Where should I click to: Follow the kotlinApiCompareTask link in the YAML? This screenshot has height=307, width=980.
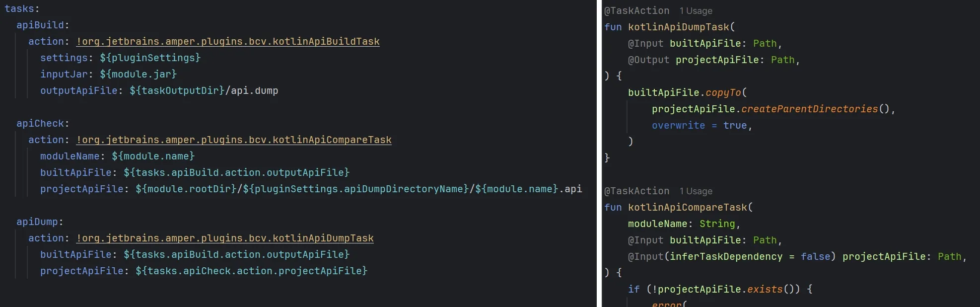click(234, 140)
